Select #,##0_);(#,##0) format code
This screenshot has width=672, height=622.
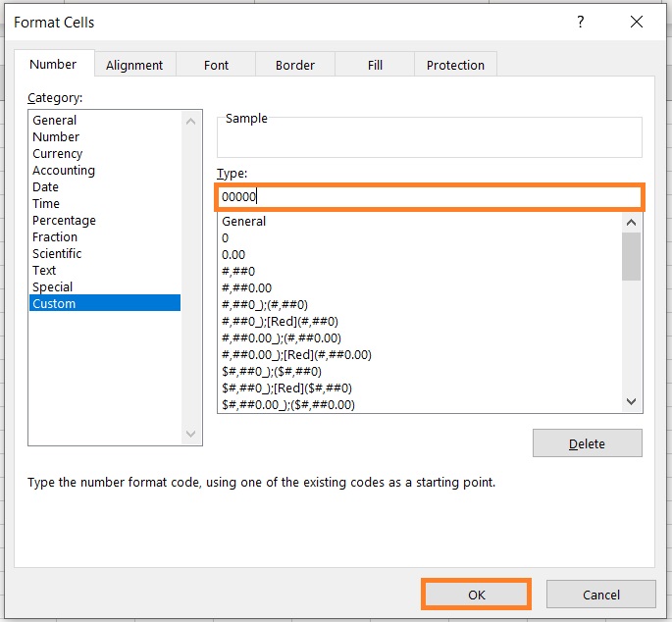[420, 305]
